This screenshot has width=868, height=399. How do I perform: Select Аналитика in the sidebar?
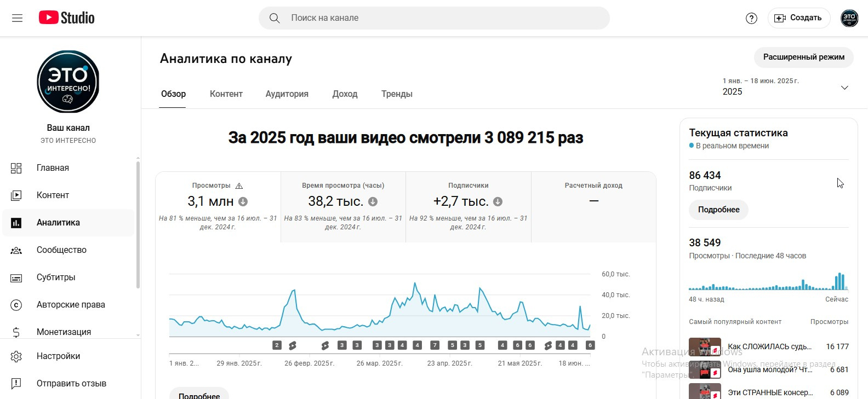tap(68, 223)
